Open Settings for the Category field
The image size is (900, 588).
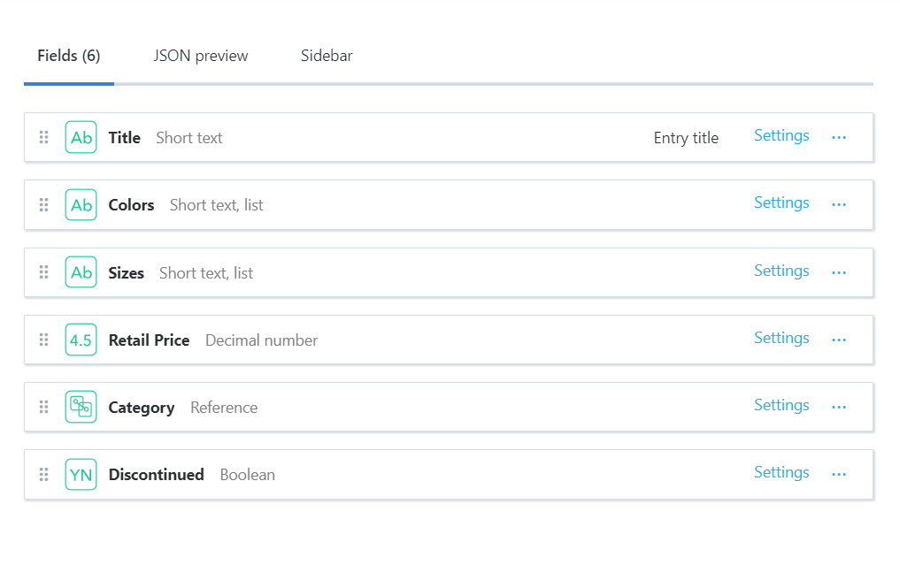click(x=781, y=405)
